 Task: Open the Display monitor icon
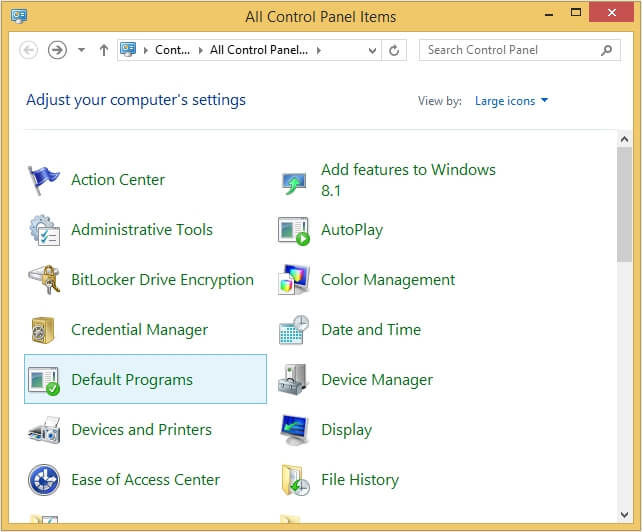click(294, 430)
